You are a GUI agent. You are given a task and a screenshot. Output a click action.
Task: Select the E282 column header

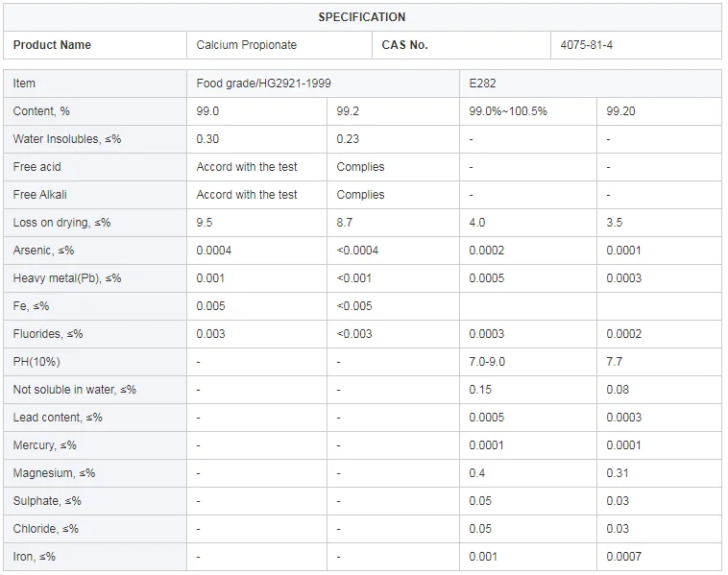(x=483, y=84)
